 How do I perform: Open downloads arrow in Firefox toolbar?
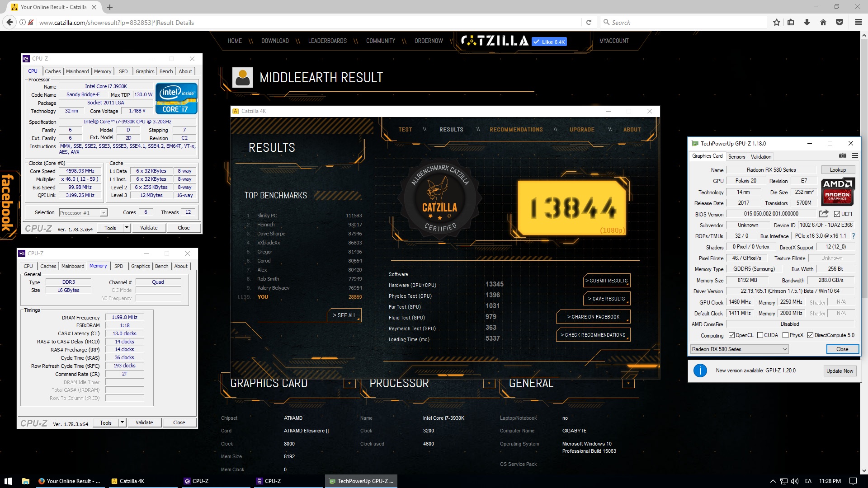(807, 22)
